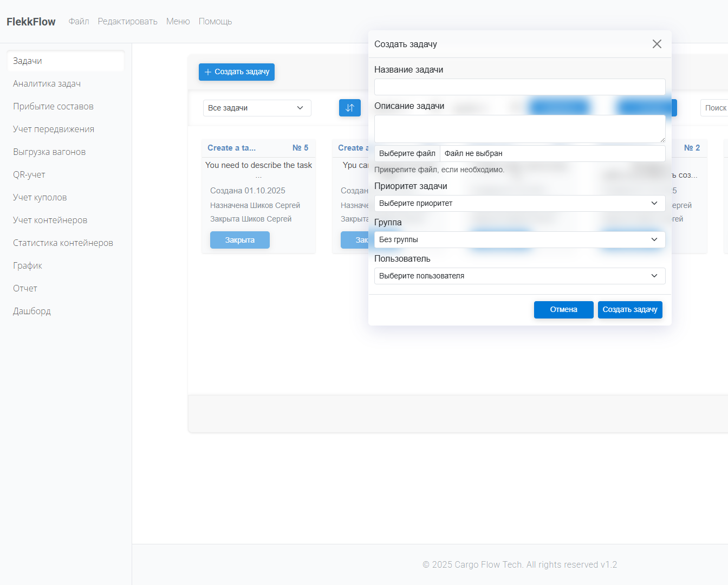Click the Выберите файл upload button
Viewport: 728px width, 585px height.
tap(407, 154)
